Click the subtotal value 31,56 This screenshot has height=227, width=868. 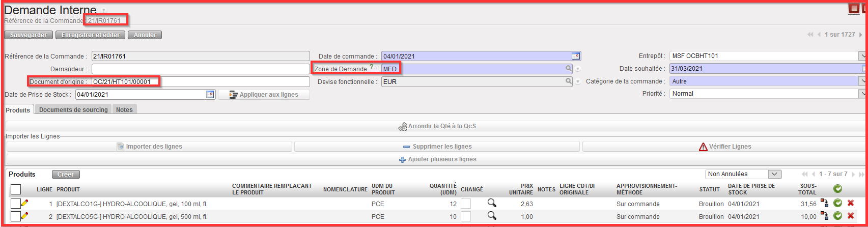point(808,204)
